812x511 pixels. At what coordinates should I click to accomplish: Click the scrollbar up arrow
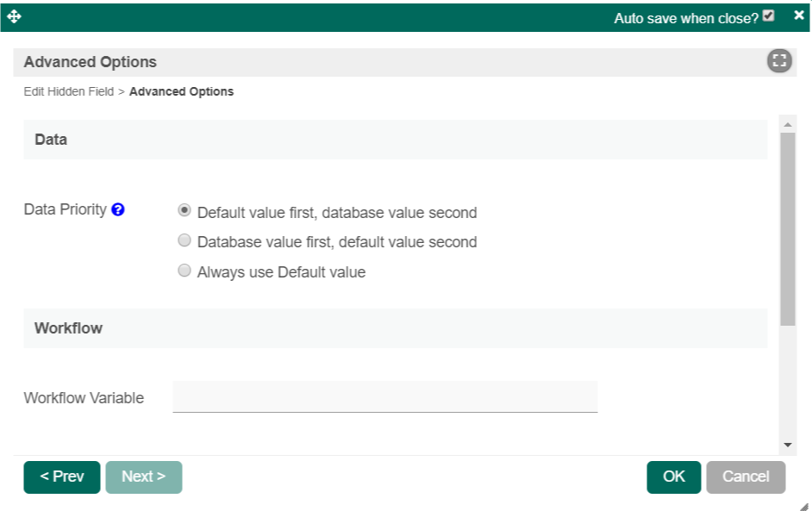click(787, 125)
